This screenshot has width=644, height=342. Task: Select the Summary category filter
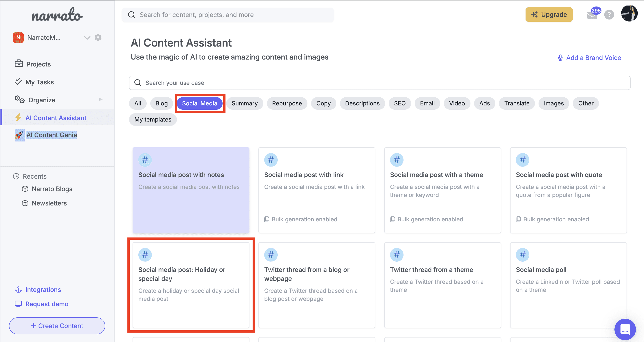click(x=245, y=103)
